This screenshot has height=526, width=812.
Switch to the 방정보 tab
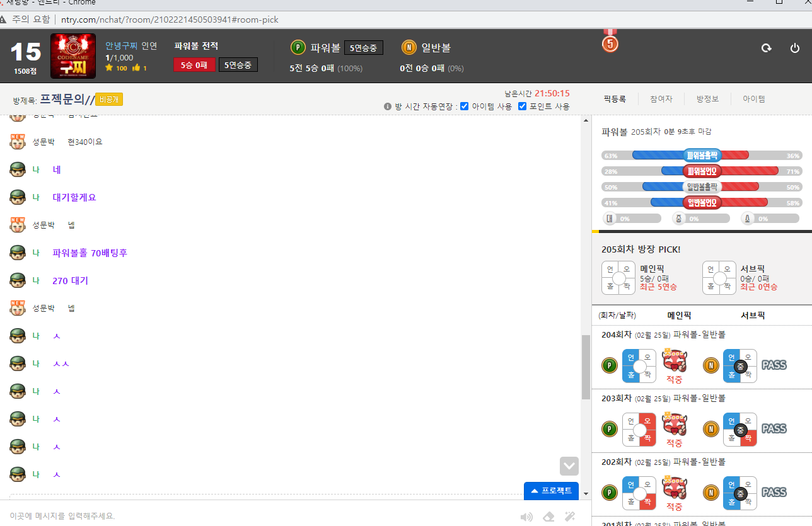click(x=708, y=99)
